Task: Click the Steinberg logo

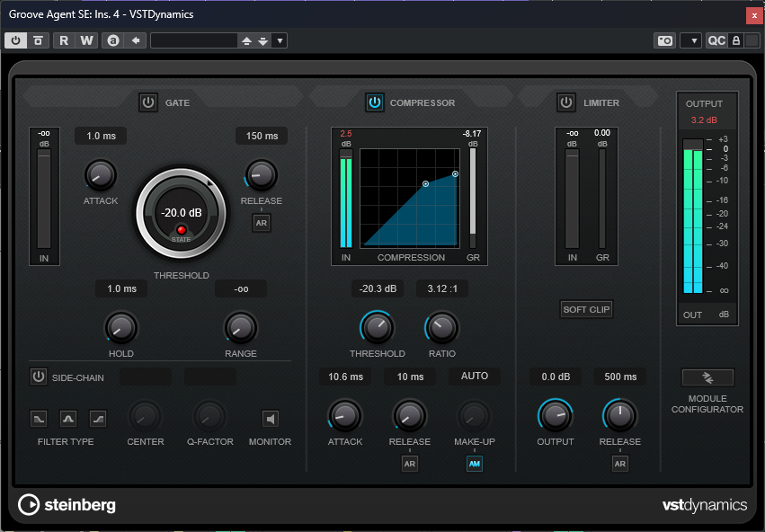Action: pyautogui.click(x=67, y=505)
